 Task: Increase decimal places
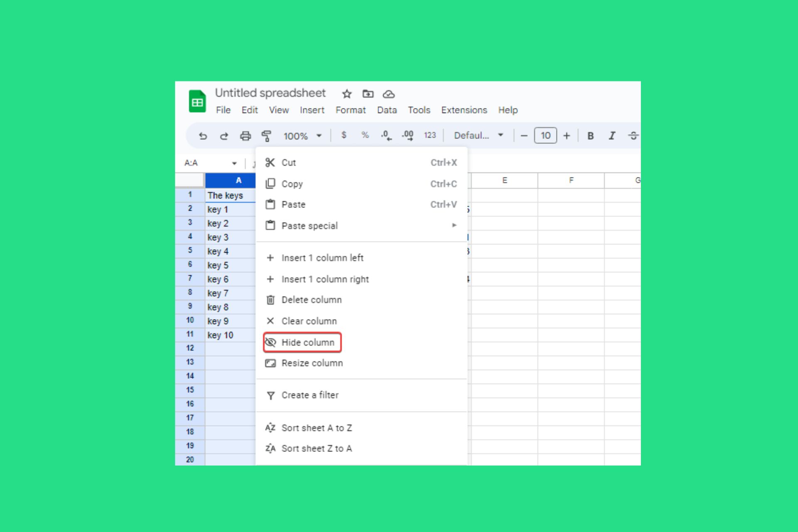coord(407,135)
